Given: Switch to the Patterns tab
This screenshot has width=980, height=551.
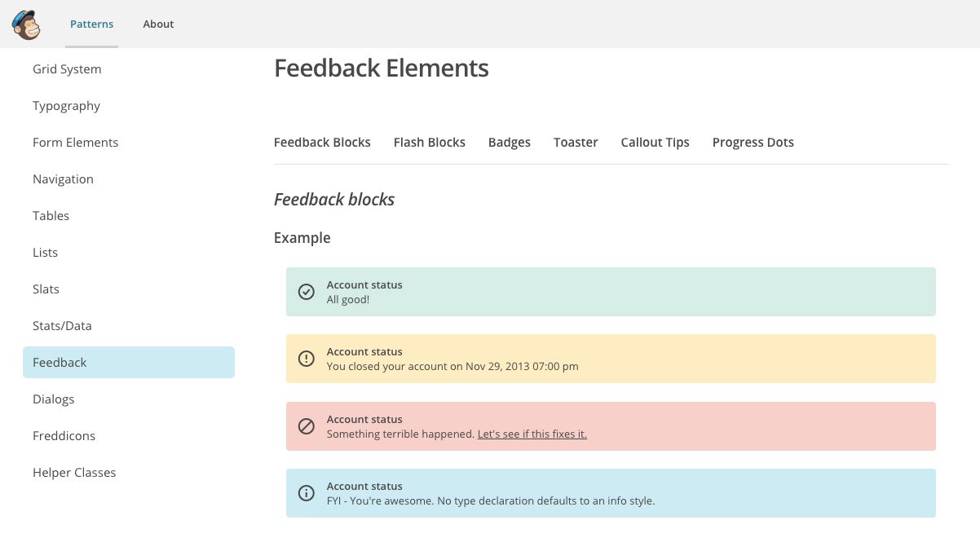Looking at the screenshot, I should coord(91,24).
